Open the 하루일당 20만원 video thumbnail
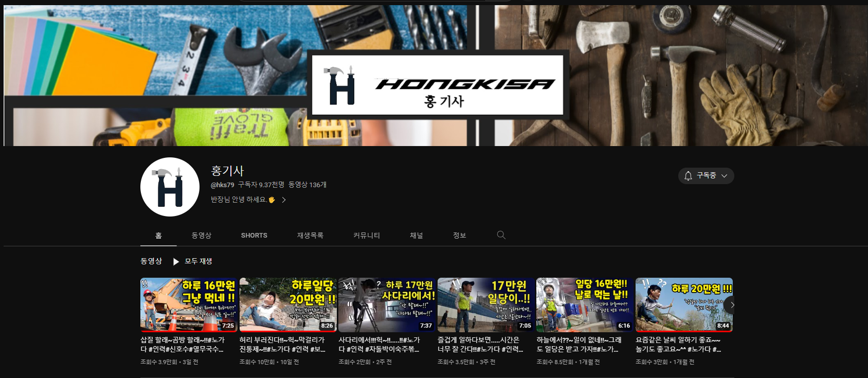Image resolution: width=868 pixels, height=378 pixels. [x=288, y=305]
